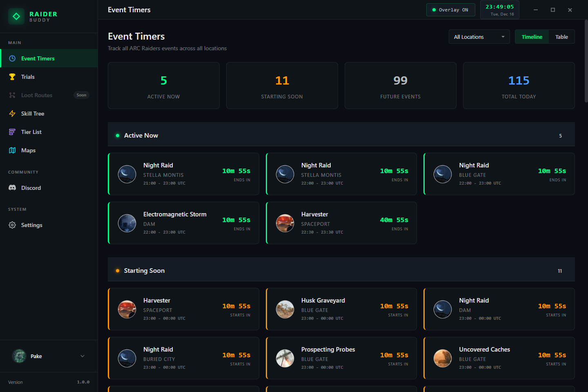Select the Loot Routes menu item
The image size is (588, 392).
click(x=37, y=95)
